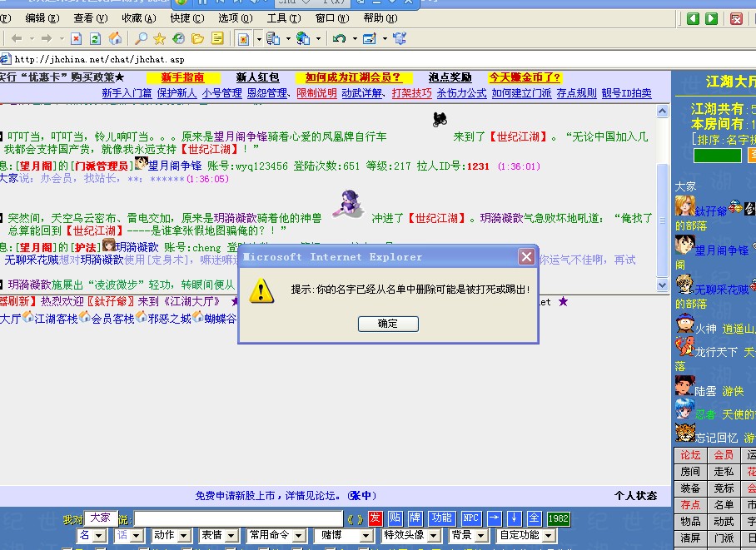Image resolution: width=756 pixels, height=550 pixels.
Task: Open the 常用命令 dropdown
Action: (x=276, y=536)
